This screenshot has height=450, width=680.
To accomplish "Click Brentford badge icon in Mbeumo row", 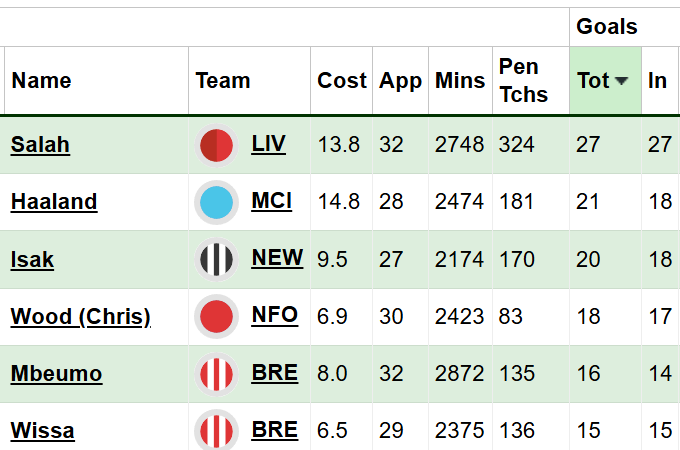I will (x=216, y=374).
